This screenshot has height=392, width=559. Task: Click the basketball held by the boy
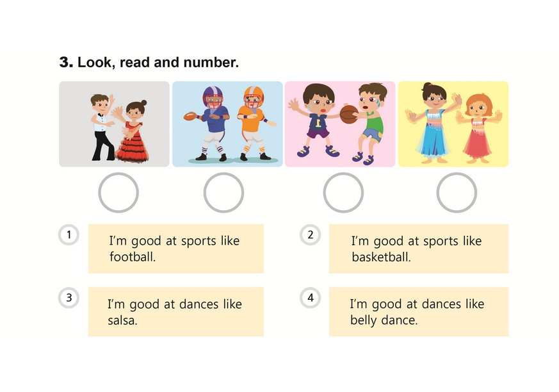348,114
